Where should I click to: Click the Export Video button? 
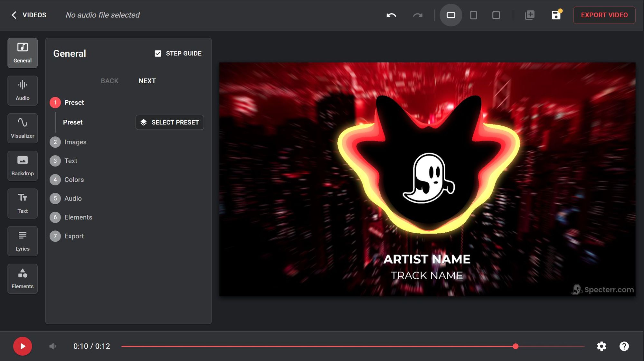(604, 15)
